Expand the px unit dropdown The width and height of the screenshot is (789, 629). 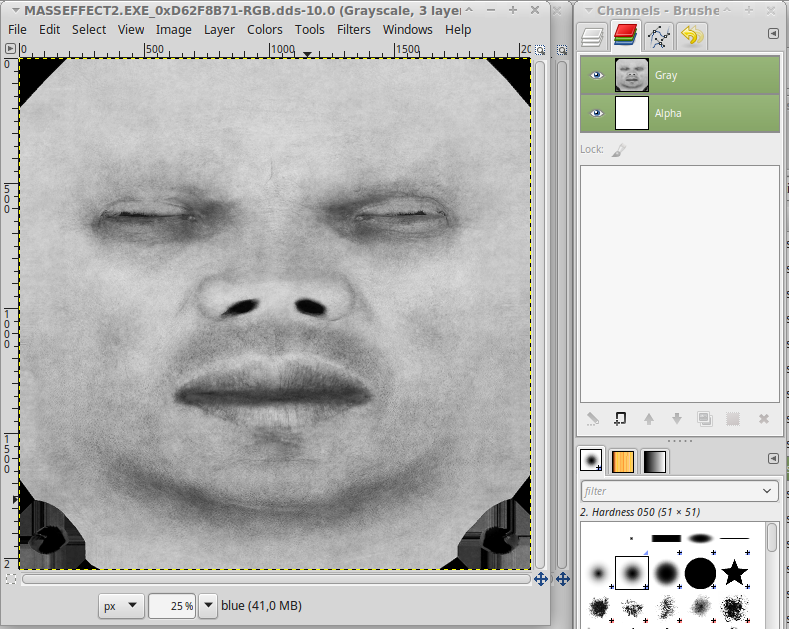[x=121, y=606]
